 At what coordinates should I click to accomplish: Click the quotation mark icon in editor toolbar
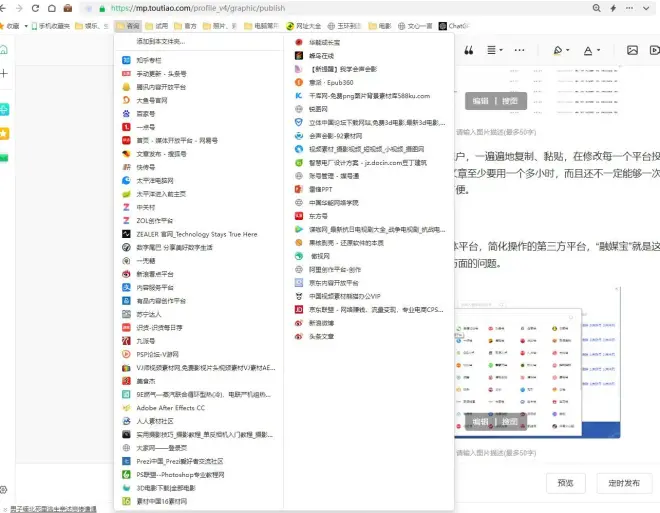(463, 49)
